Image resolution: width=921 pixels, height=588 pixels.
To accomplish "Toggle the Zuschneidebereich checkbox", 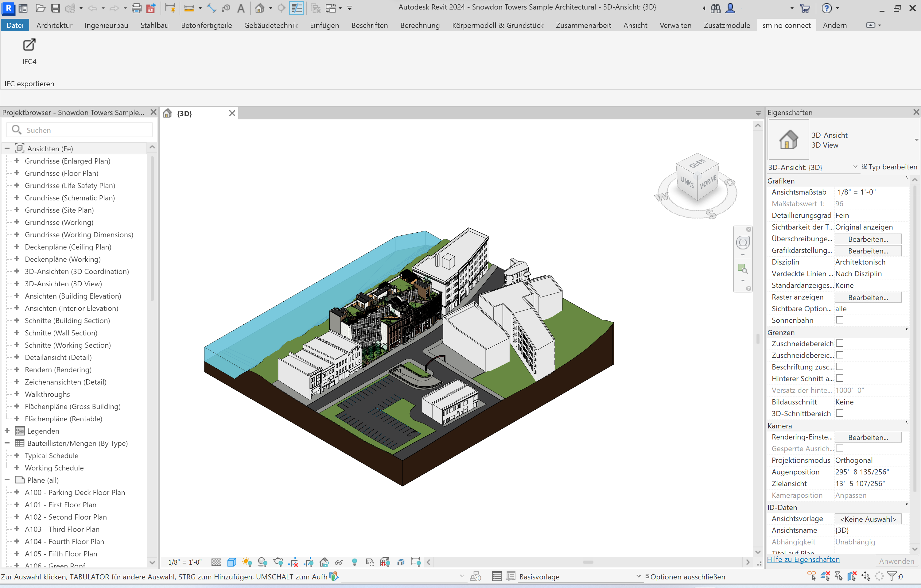I will pos(839,343).
